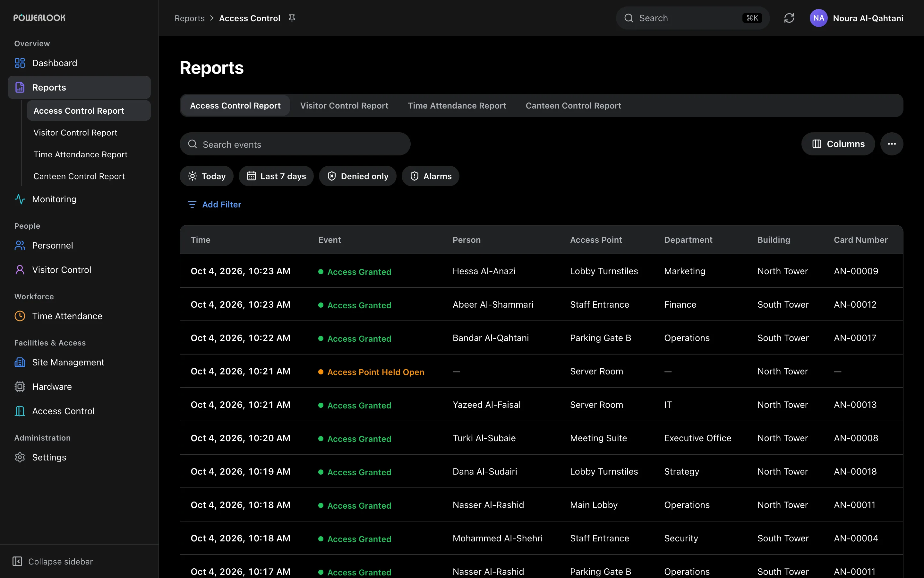Screen dimensions: 924x578
Task: Switch to the Time Attendance Report tab
Action: (x=457, y=106)
